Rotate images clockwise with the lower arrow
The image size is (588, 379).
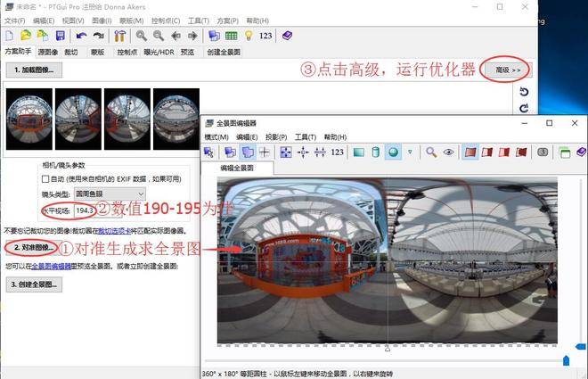point(524,109)
